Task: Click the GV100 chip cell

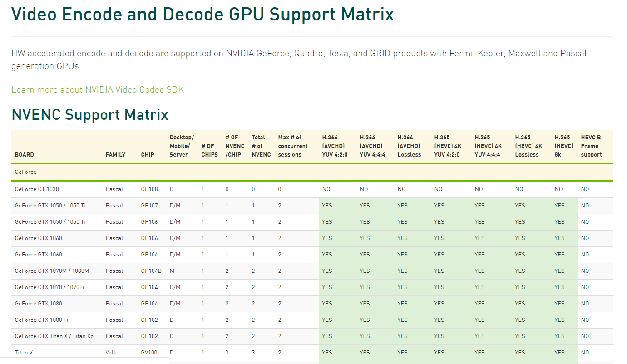Action: tap(149, 353)
